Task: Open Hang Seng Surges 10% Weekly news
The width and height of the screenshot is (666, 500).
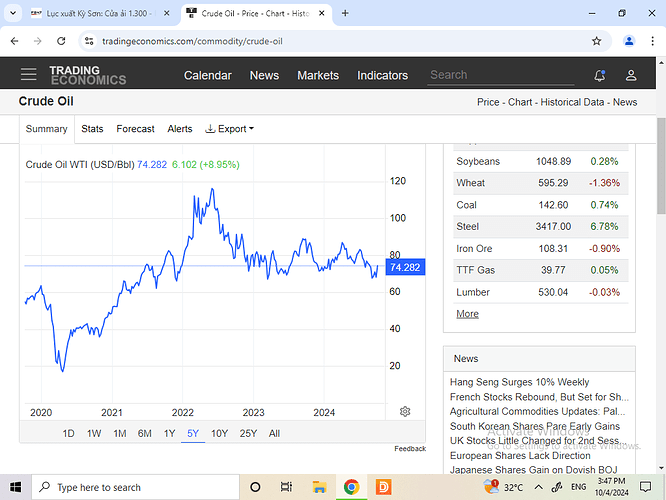Action: (519, 382)
